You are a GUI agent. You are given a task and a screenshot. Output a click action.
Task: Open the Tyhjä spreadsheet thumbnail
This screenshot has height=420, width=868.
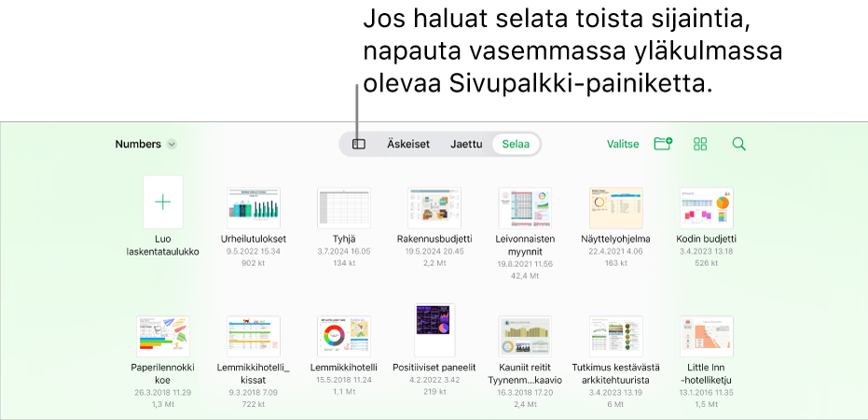coord(344,208)
